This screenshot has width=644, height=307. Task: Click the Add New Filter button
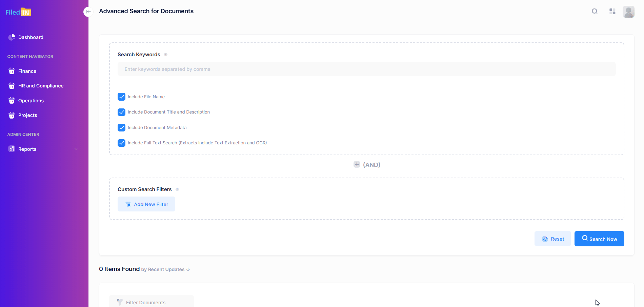[x=146, y=204]
